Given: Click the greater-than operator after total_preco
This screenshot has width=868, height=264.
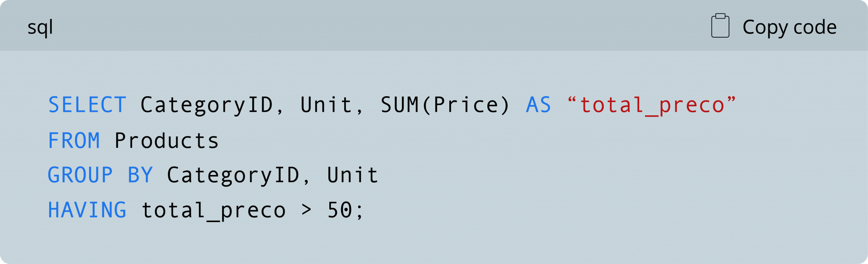Looking at the screenshot, I should coord(307,209).
